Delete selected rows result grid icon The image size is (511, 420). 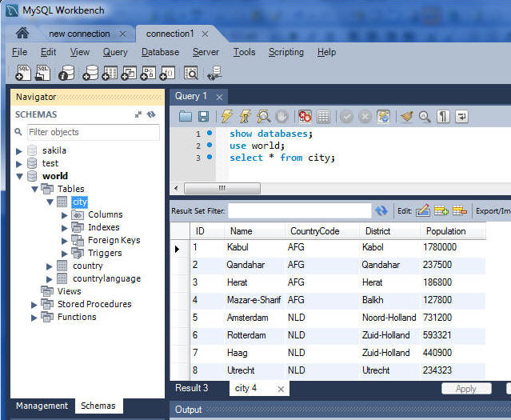[x=460, y=210]
